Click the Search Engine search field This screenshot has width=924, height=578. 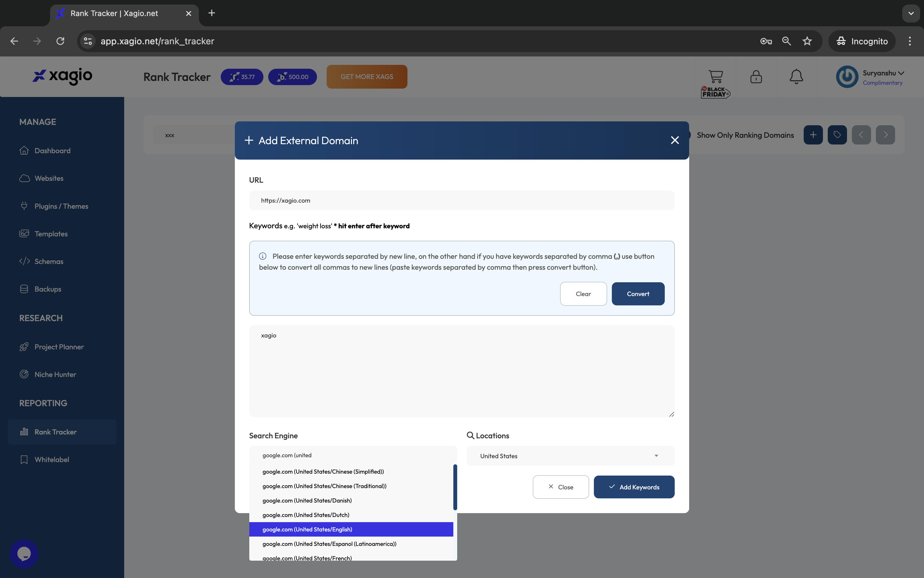coord(353,455)
